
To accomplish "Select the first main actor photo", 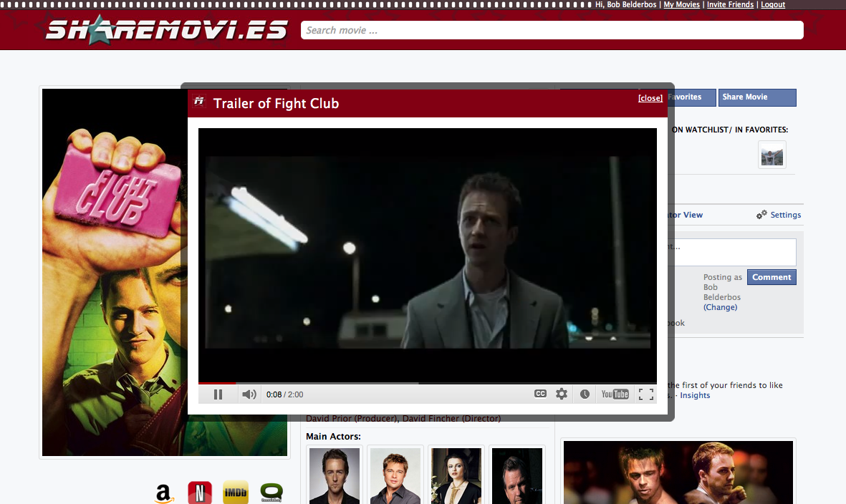I will tap(335, 475).
